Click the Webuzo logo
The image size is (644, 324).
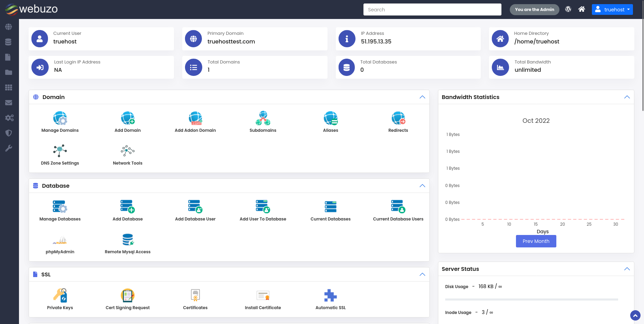31,9
